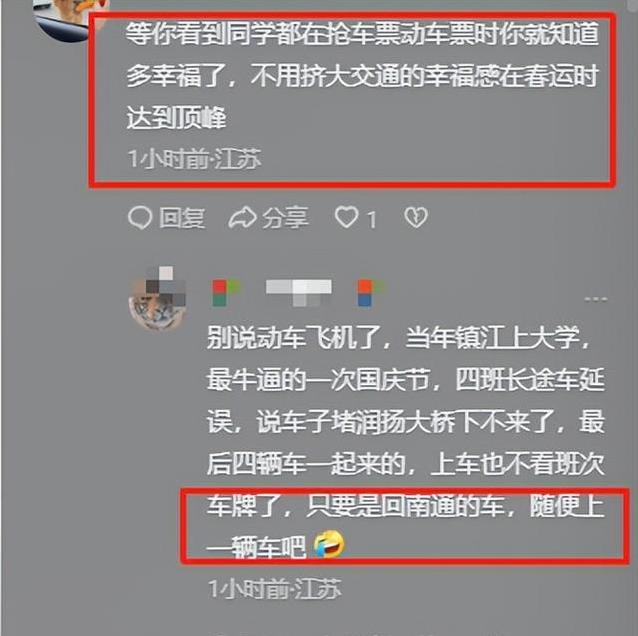
Task: Click the speech bubble reply icon
Action: [x=140, y=218]
